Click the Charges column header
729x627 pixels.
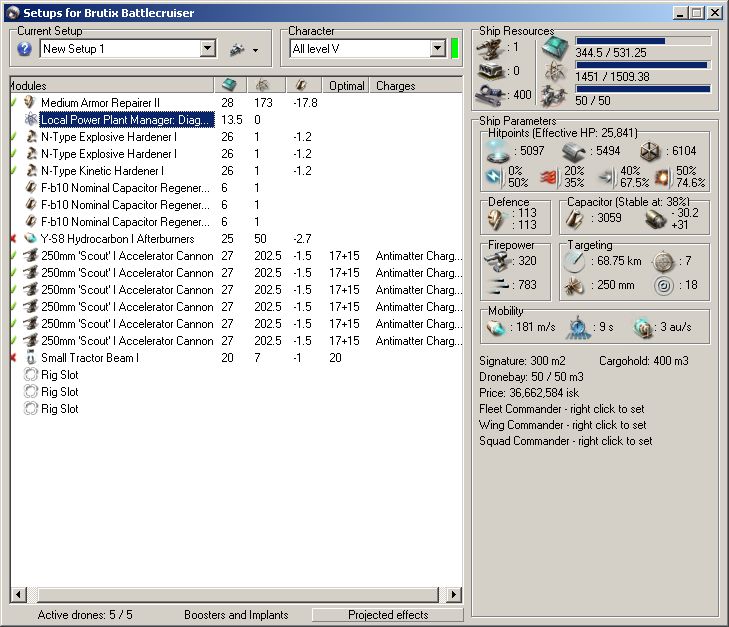395,86
